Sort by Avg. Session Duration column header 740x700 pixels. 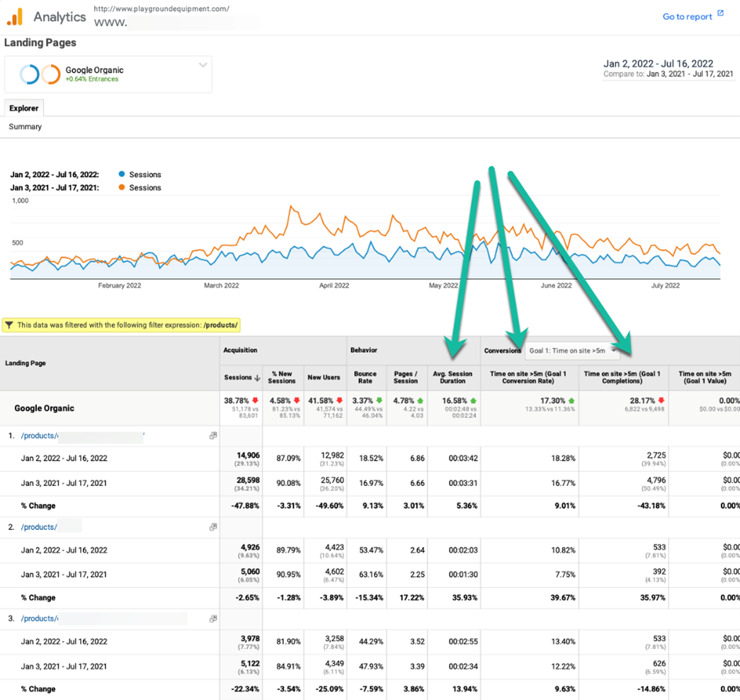click(x=452, y=377)
